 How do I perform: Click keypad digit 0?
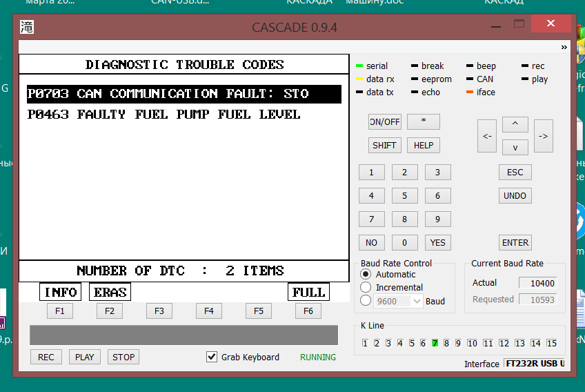point(405,243)
